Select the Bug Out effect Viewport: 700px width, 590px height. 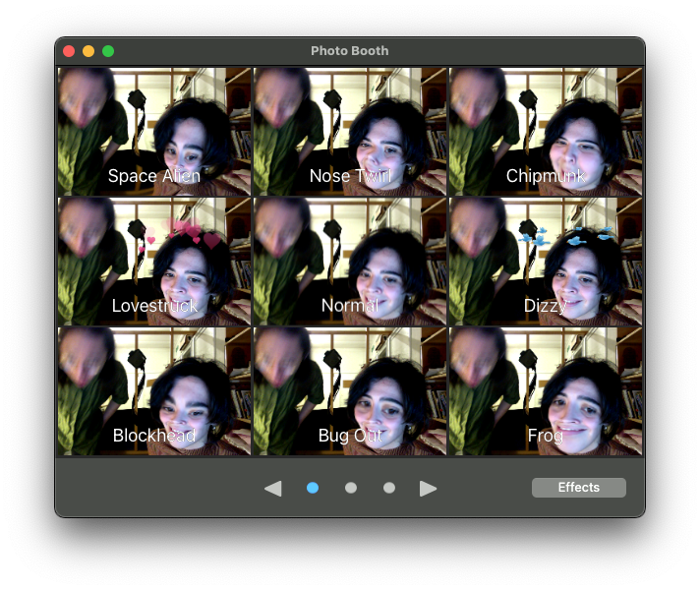[x=350, y=391]
